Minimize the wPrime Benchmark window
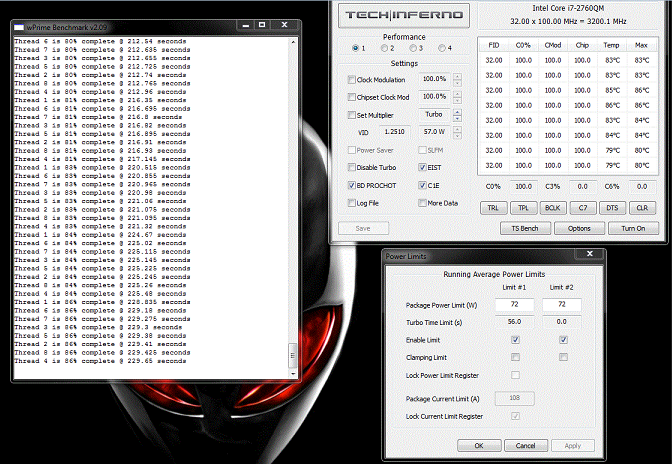This screenshot has width=672, height=464. (x=246, y=25)
